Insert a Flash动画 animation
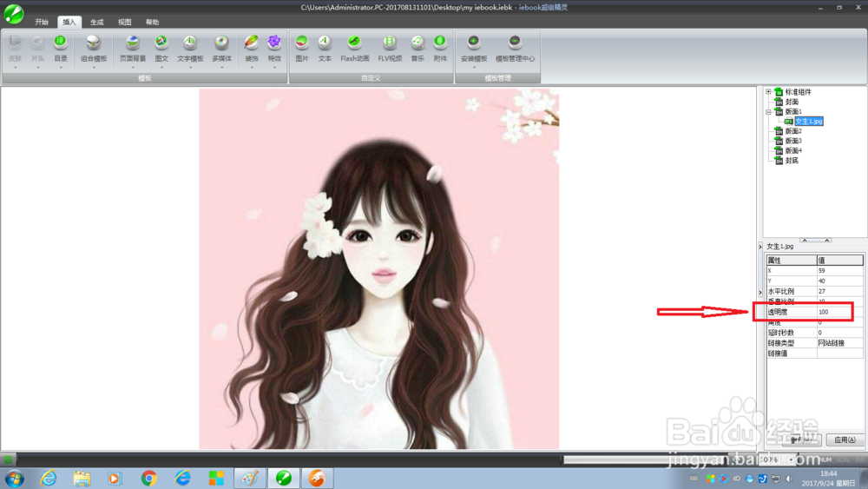This screenshot has width=868, height=489. [354, 49]
